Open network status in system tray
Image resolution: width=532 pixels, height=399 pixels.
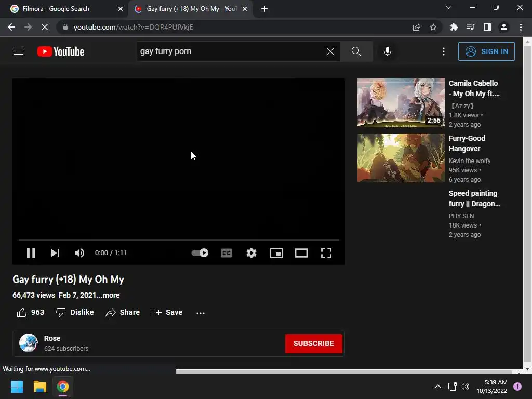coord(452,387)
